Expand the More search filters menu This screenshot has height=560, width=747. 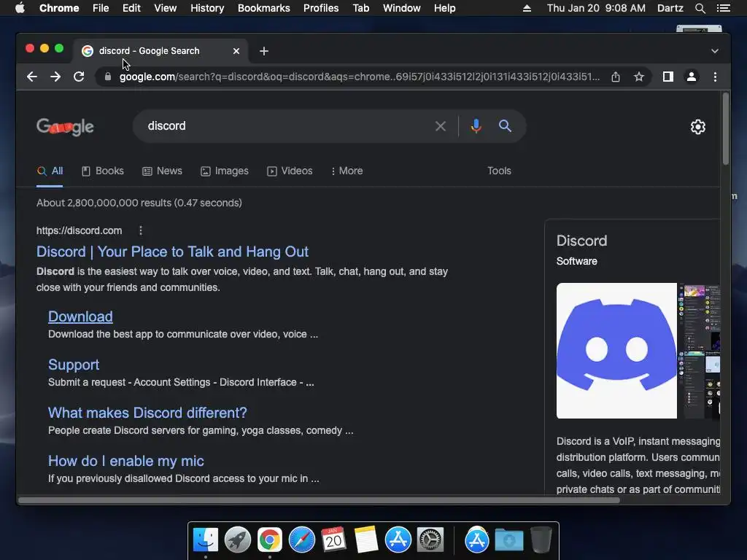[x=347, y=171]
